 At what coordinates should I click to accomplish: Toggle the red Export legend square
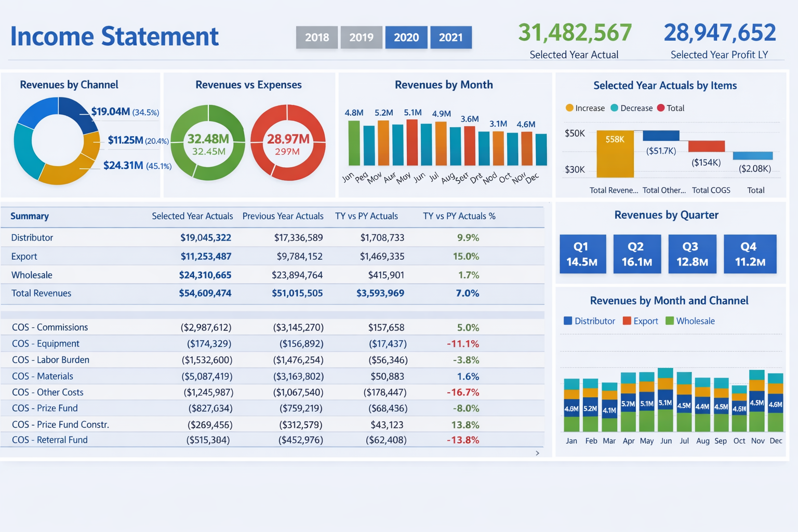tap(627, 321)
